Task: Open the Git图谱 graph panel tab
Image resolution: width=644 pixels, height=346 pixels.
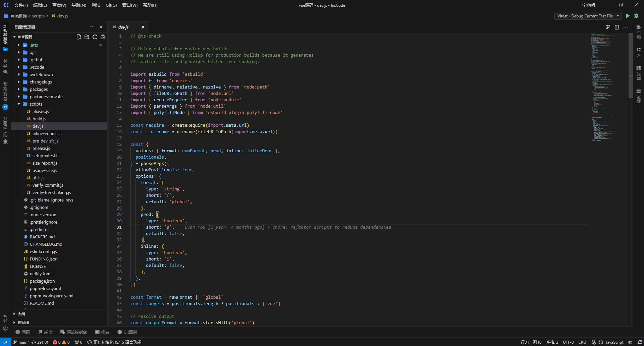Action: coord(127,332)
